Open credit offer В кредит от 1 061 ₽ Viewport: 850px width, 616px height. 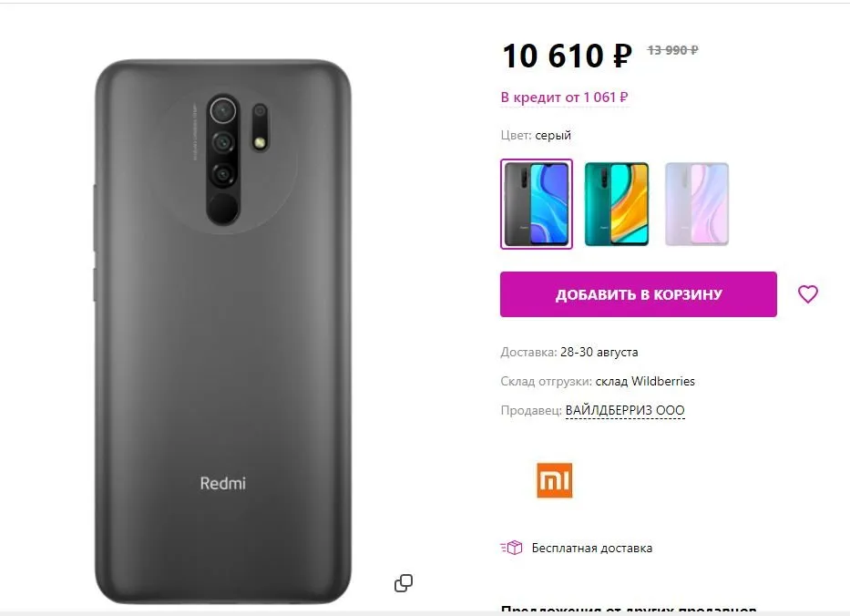[x=564, y=98]
